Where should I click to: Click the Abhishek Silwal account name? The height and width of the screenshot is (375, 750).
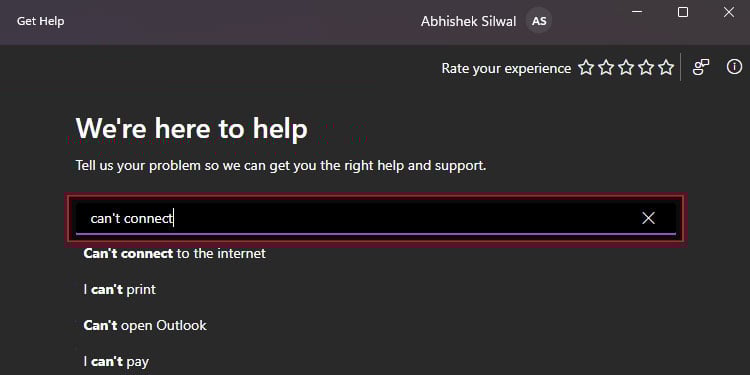[x=469, y=22]
